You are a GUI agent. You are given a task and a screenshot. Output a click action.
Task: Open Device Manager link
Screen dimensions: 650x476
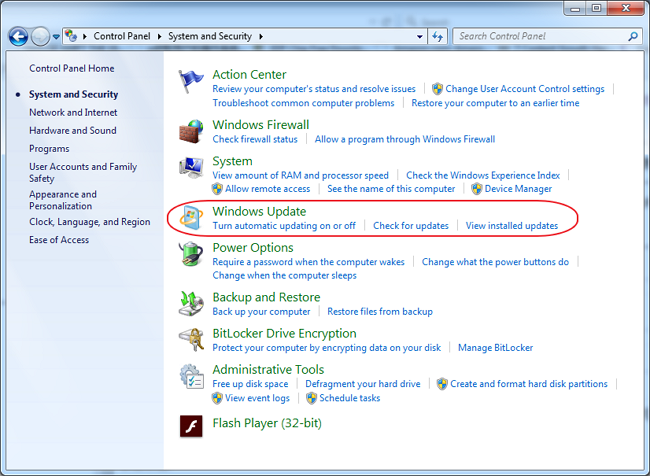518,189
